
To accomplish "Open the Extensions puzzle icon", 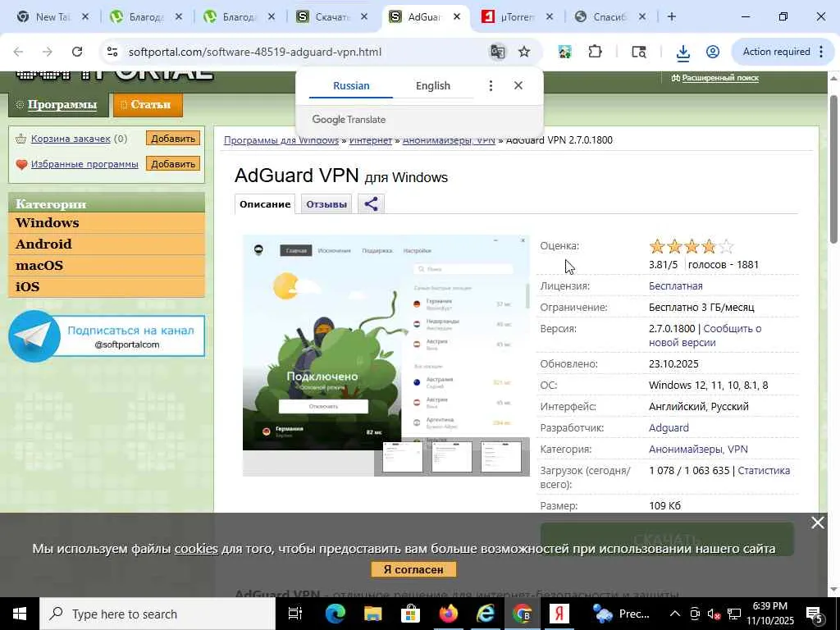I will pyautogui.click(x=595, y=52).
